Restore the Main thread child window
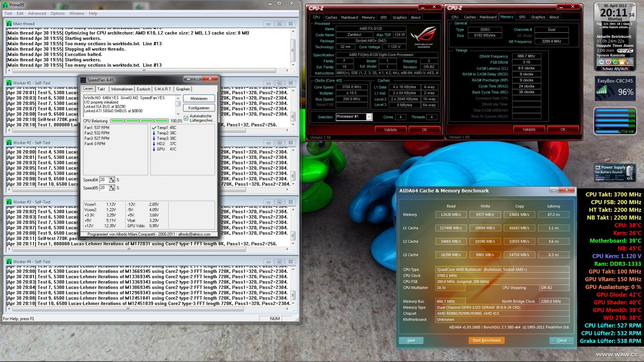Viewport: 644px width, 362px height. (x=279, y=24)
